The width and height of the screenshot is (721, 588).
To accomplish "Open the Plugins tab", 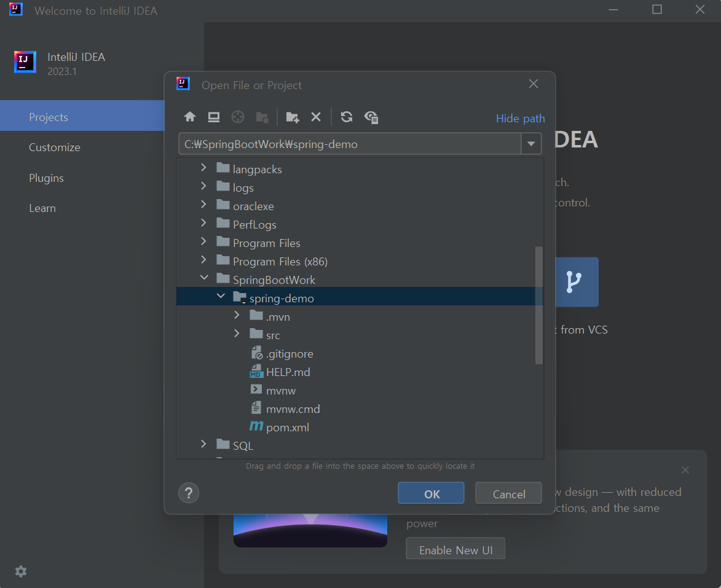I will (x=46, y=178).
